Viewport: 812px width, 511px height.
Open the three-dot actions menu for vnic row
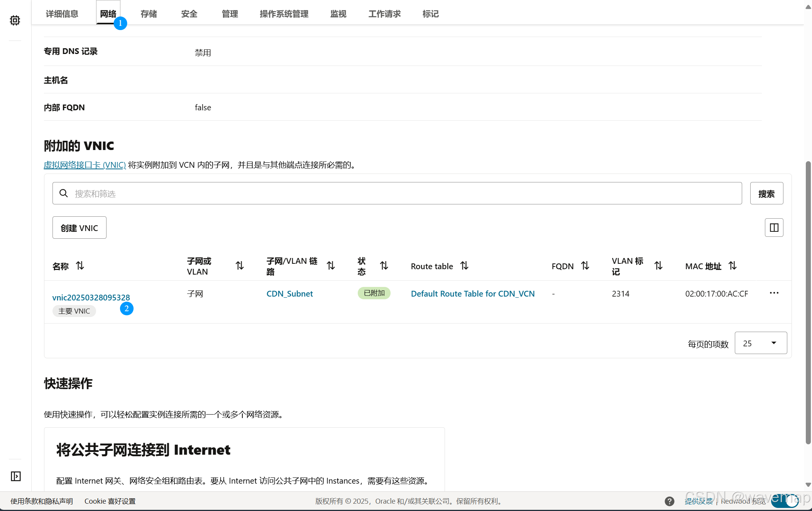[x=774, y=293]
